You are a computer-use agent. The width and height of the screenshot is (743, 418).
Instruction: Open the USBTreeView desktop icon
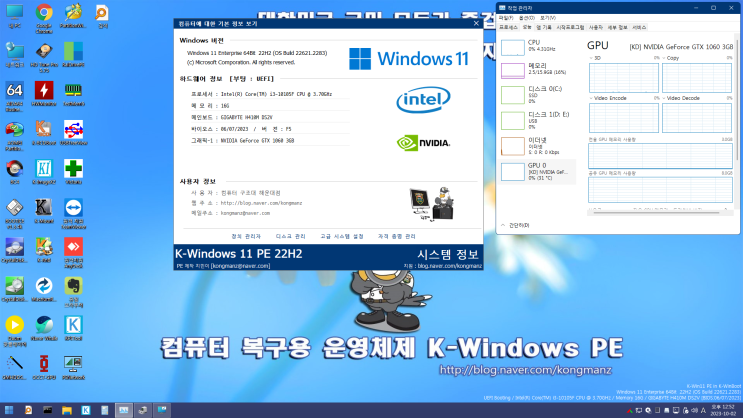click(73, 133)
